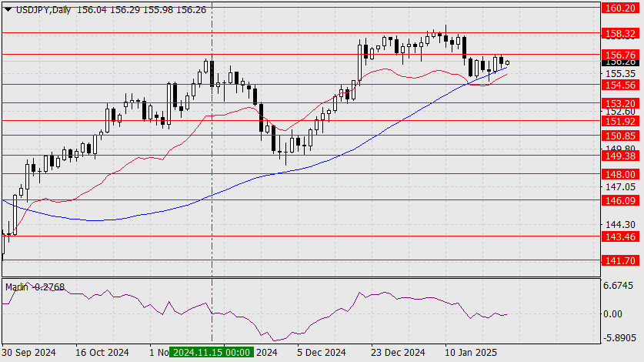
Task: Select the 5 Dec 2024 date label
Action: click(322, 353)
